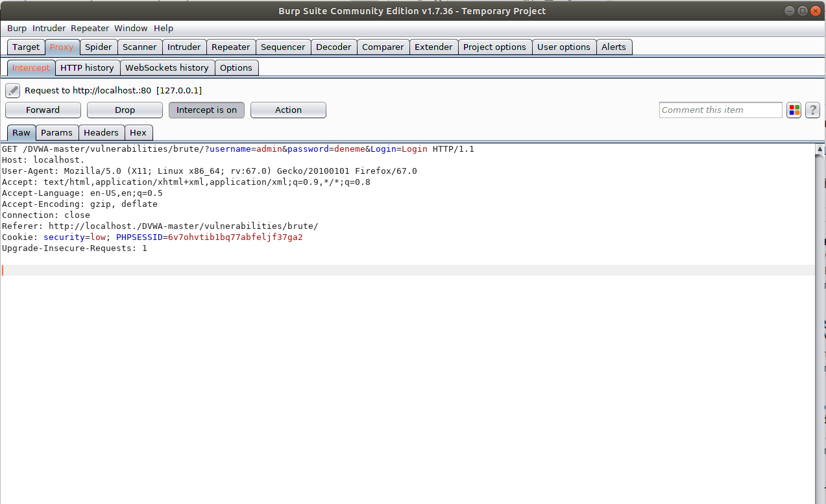Minimize the Burp Suite window
Viewport: 826px width, 504px height.
coord(790,10)
